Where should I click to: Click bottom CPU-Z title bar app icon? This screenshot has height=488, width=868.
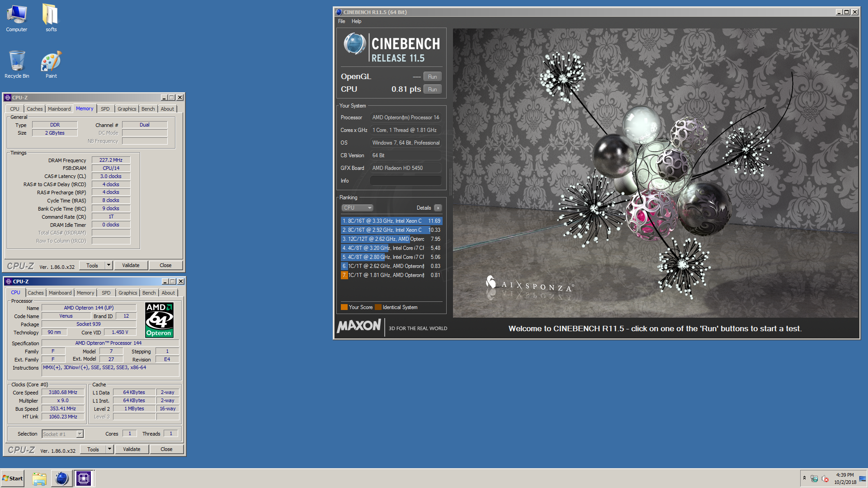9,282
